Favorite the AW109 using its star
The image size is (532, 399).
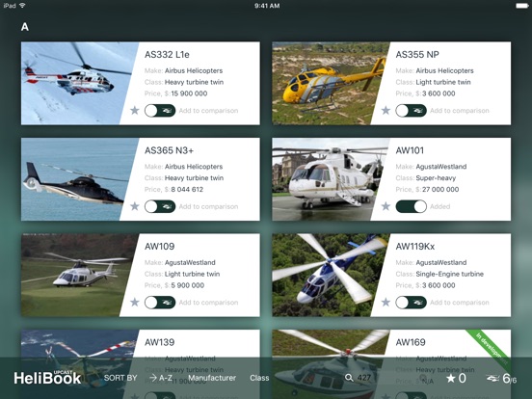135,303
